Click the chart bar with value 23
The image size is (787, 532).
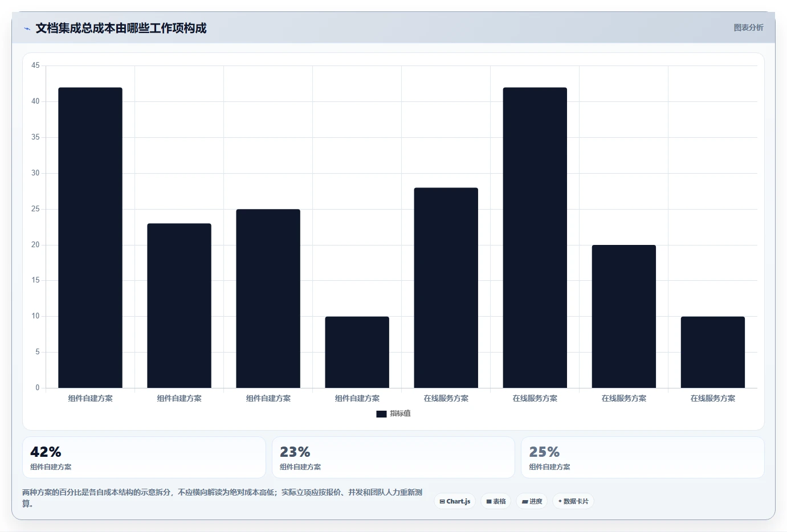[179, 305]
